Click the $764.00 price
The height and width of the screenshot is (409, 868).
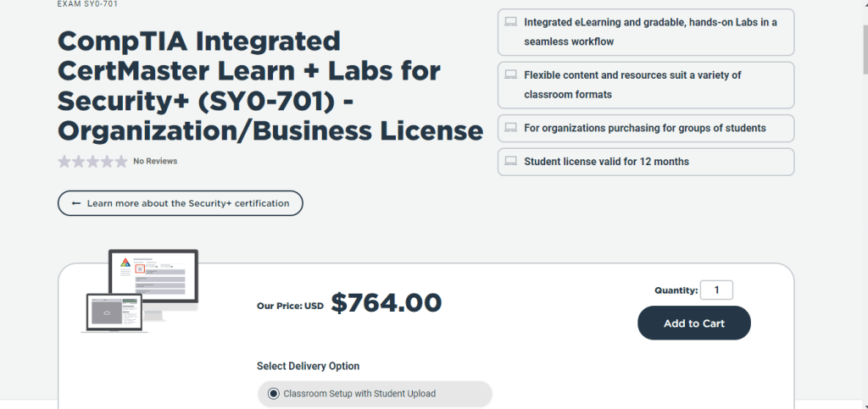click(x=386, y=302)
